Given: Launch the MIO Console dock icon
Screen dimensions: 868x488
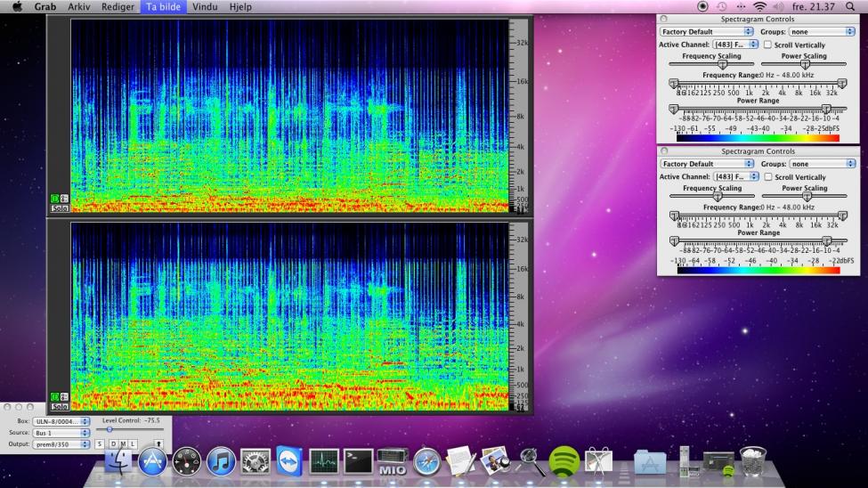Looking at the screenshot, I should pyautogui.click(x=392, y=460).
